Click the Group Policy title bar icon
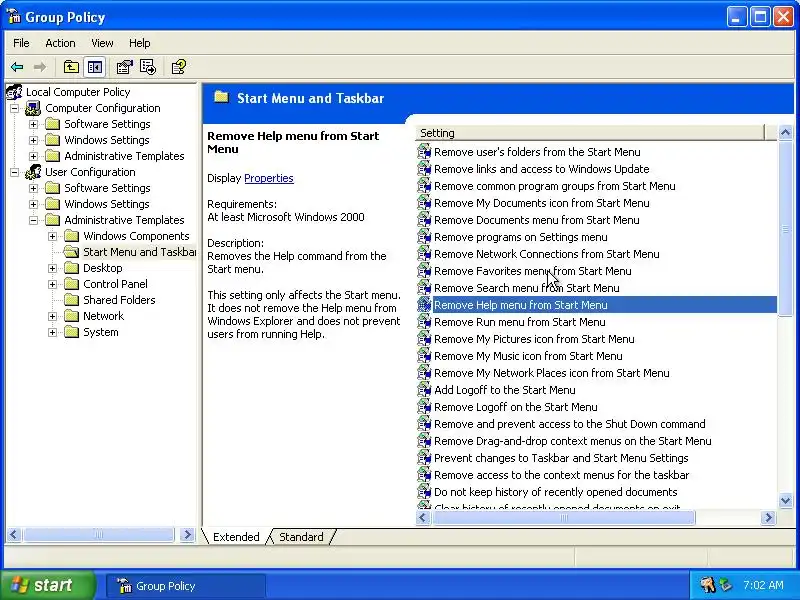 pyautogui.click(x=14, y=16)
